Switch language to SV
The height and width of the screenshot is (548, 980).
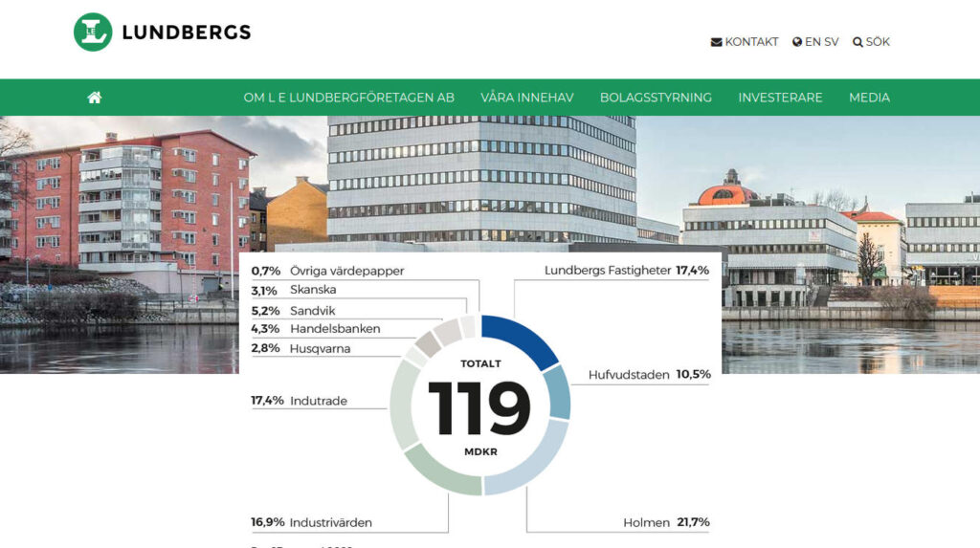[831, 42]
